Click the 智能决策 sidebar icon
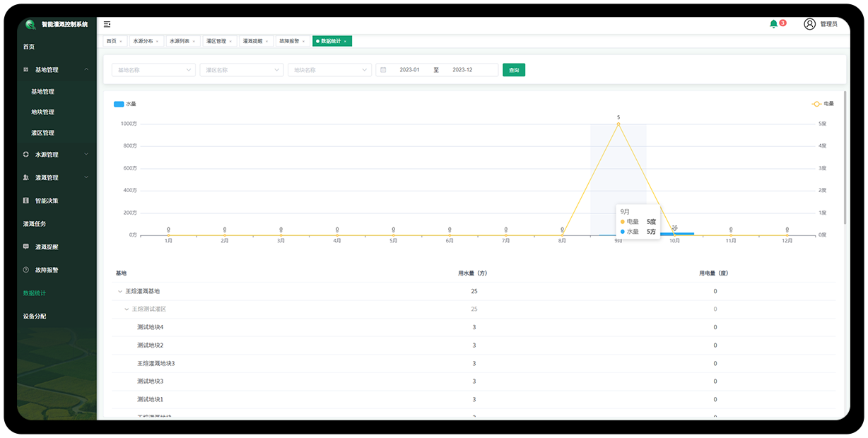 point(26,201)
